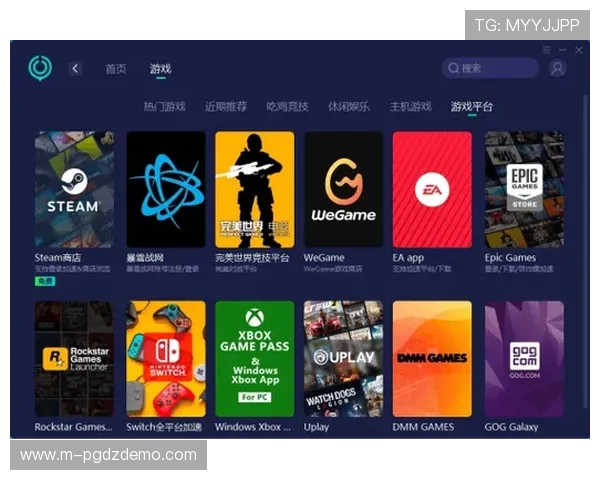
Task: Open the Uplay thumbnail
Action: pyautogui.click(x=343, y=358)
